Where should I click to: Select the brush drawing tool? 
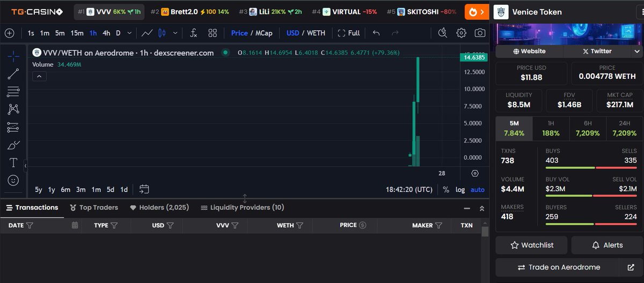coord(13,145)
